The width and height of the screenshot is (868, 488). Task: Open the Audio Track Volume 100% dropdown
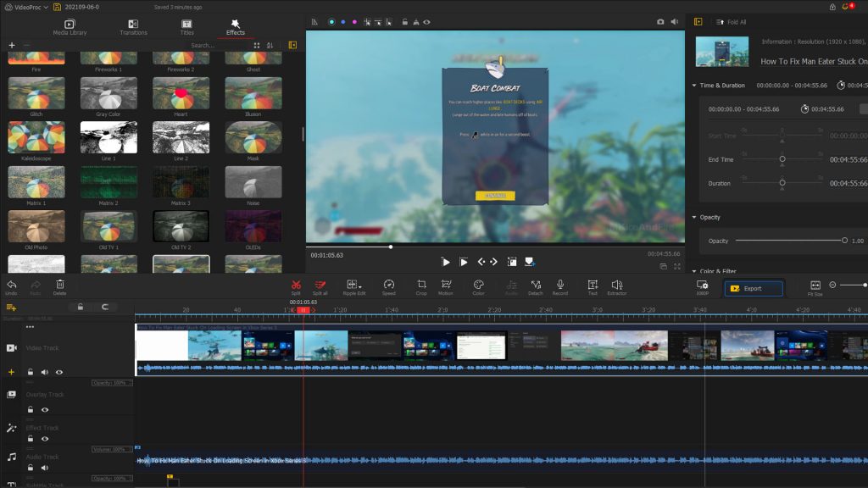pos(112,449)
